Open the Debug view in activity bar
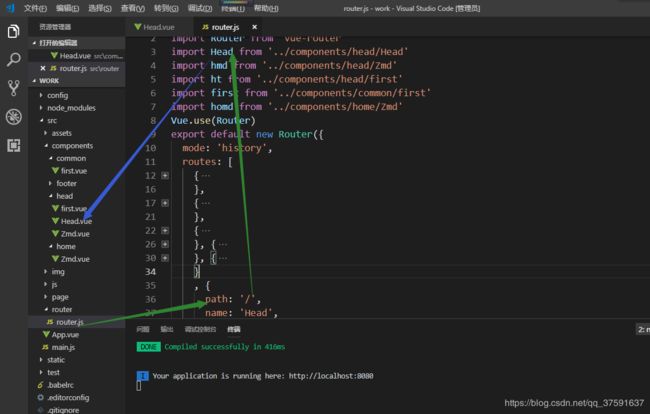Viewport: 650px width, 414px height. click(x=13, y=117)
